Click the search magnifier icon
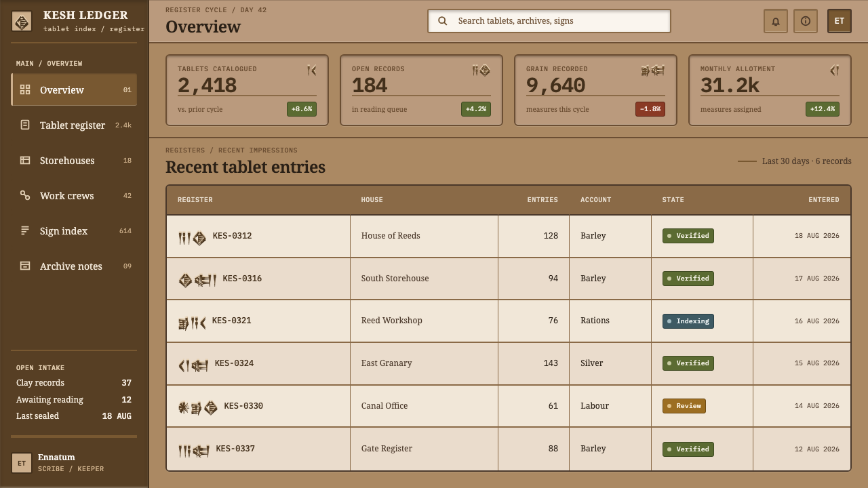Image resolution: width=868 pixels, height=488 pixels. 443,21
